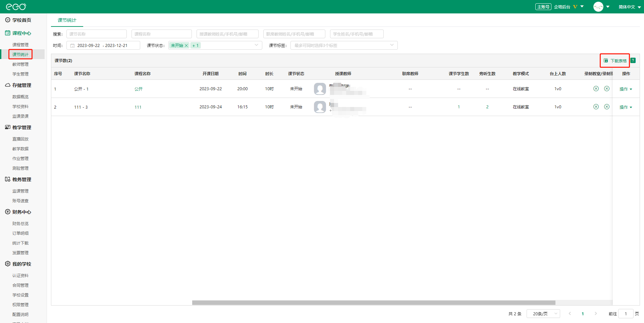Screen dimensions: 644x323
Task: Open 作业管理 in the sidebar
Action: (20, 158)
